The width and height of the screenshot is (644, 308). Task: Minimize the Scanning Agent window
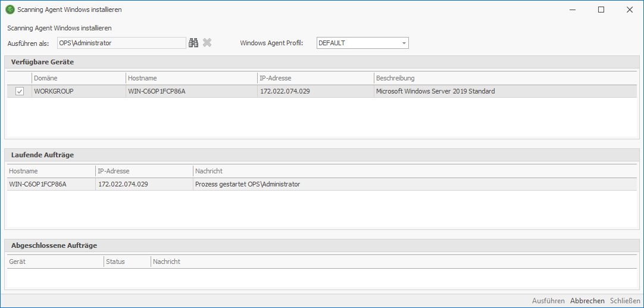[x=573, y=10]
